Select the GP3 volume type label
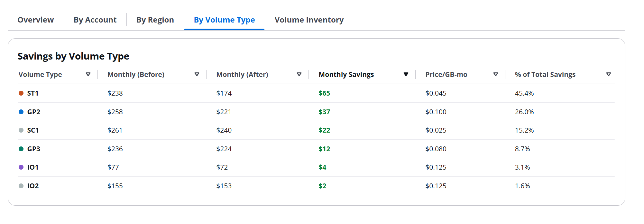The width and height of the screenshot is (644, 224). (x=34, y=149)
